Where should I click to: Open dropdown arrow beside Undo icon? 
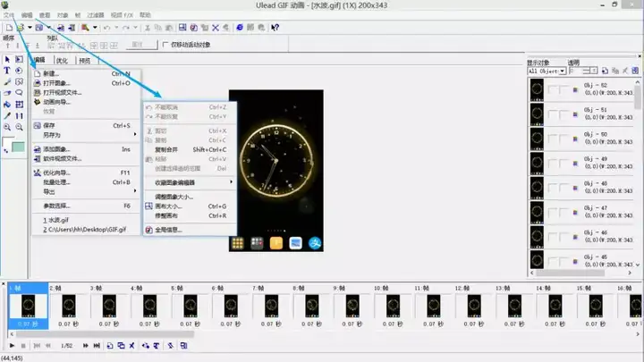pos(116,28)
